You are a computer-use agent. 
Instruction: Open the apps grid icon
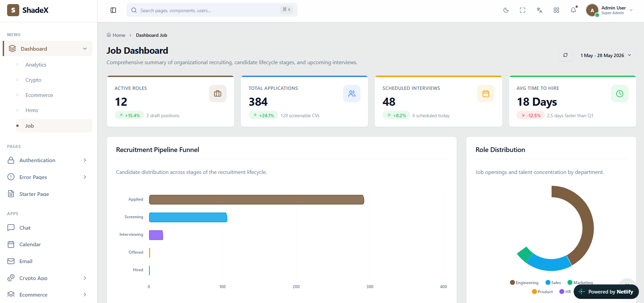[556, 10]
